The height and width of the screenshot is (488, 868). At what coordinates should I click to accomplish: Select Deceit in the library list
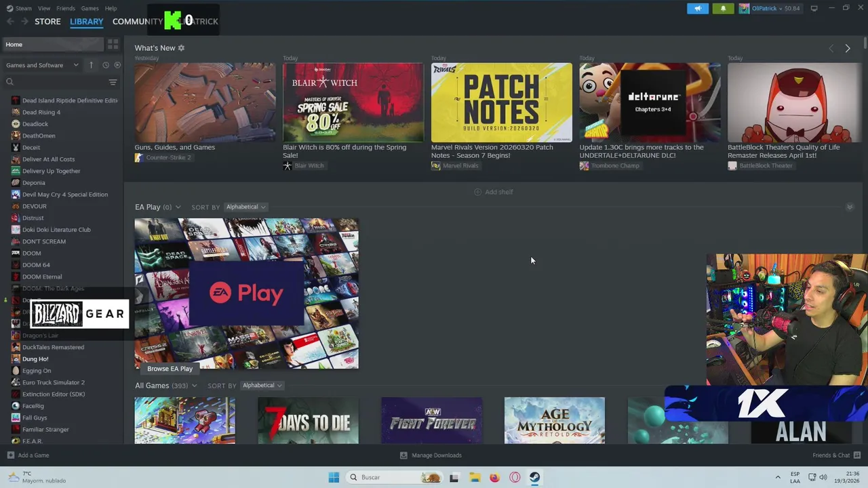(x=31, y=148)
